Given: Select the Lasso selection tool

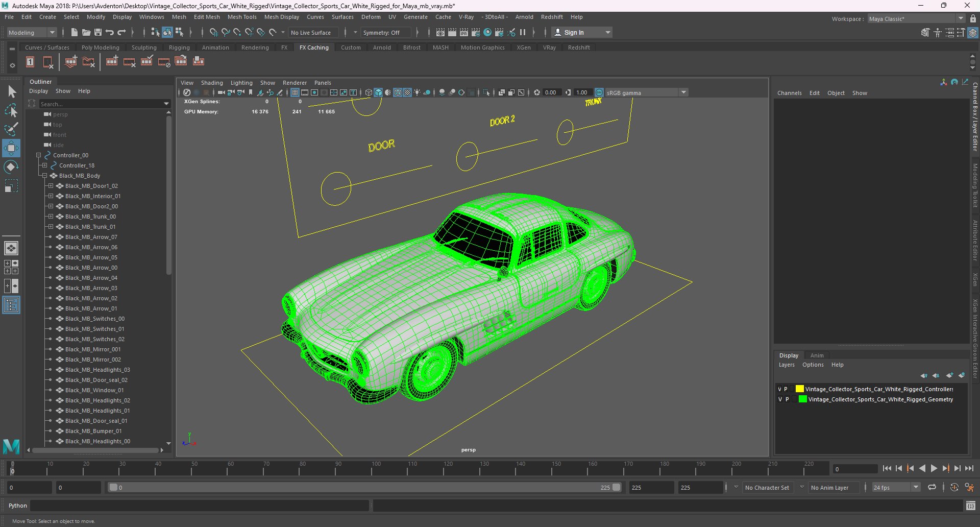Looking at the screenshot, I should [11, 110].
